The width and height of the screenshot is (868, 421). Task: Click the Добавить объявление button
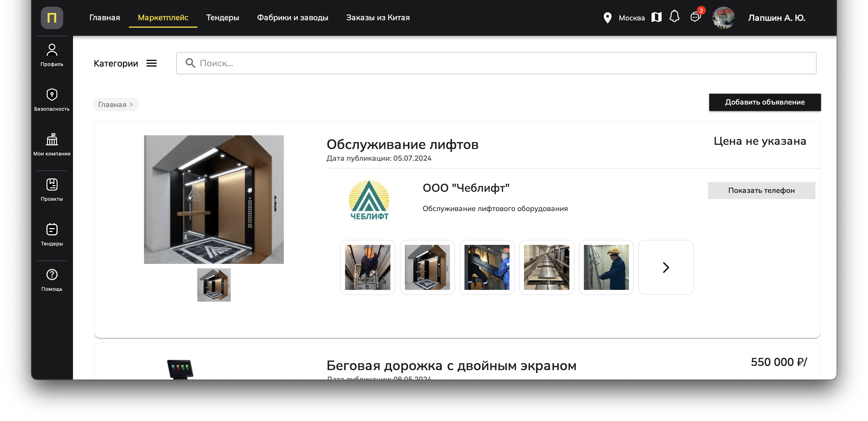tap(765, 102)
